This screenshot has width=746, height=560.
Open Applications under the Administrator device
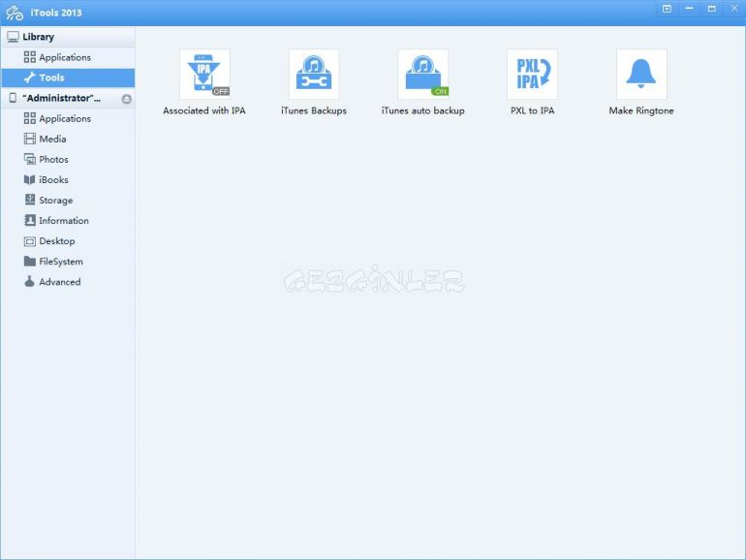[x=68, y=118]
